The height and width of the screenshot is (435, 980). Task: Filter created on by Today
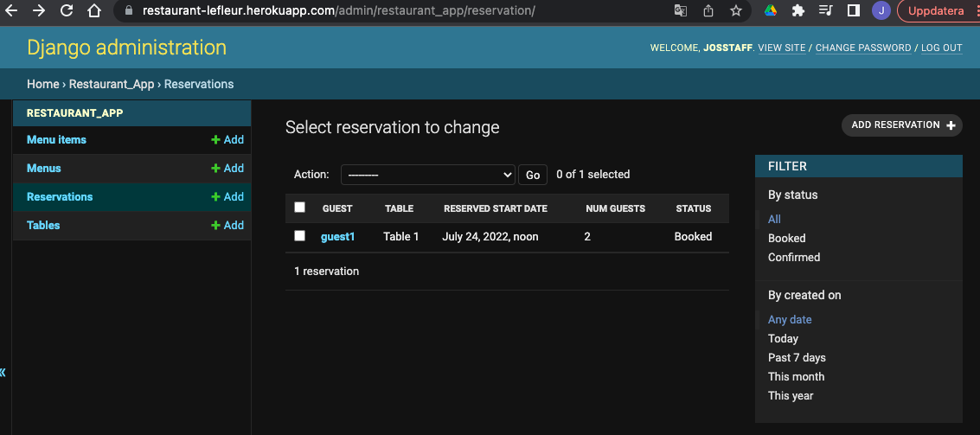783,339
